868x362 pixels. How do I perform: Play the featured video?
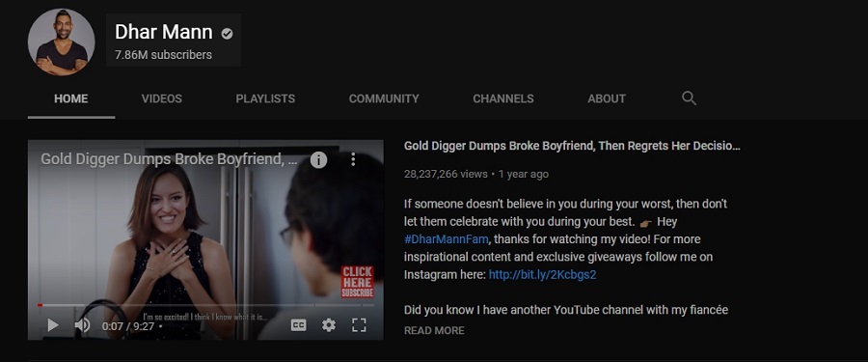click(53, 325)
